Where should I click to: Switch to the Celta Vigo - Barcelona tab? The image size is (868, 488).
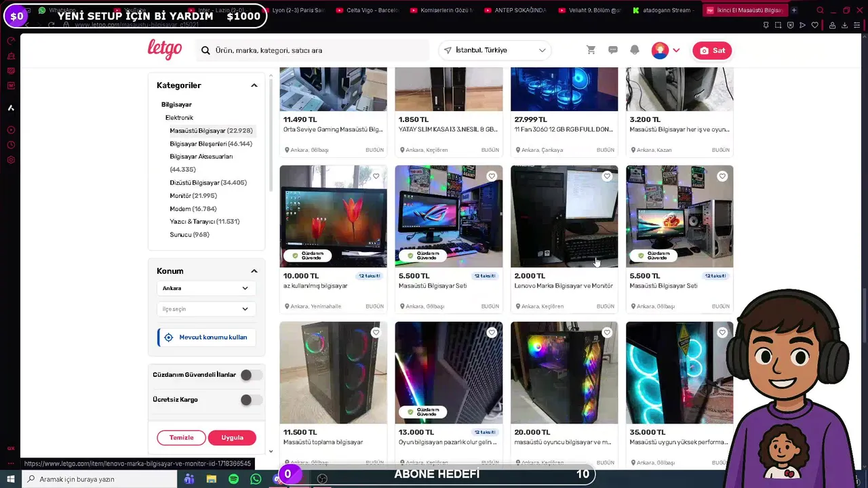pos(367,10)
